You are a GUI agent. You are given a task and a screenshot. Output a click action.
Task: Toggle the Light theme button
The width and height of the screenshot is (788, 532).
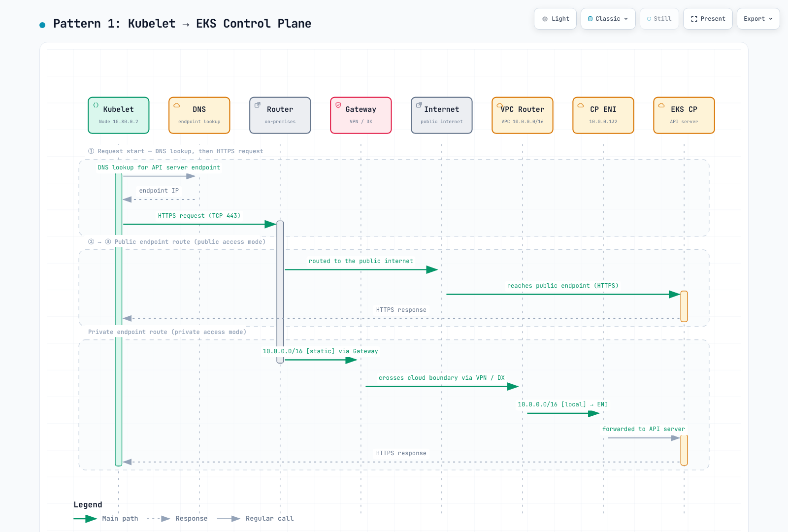[555, 19]
